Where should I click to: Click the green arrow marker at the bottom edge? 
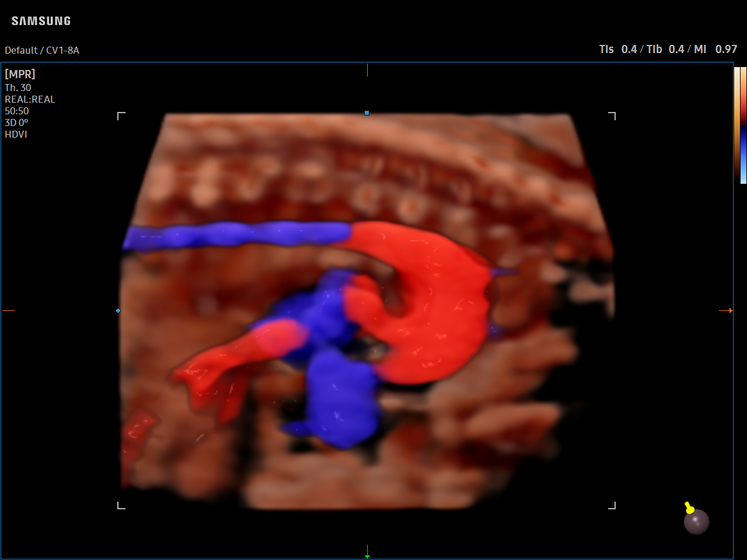(x=367, y=552)
